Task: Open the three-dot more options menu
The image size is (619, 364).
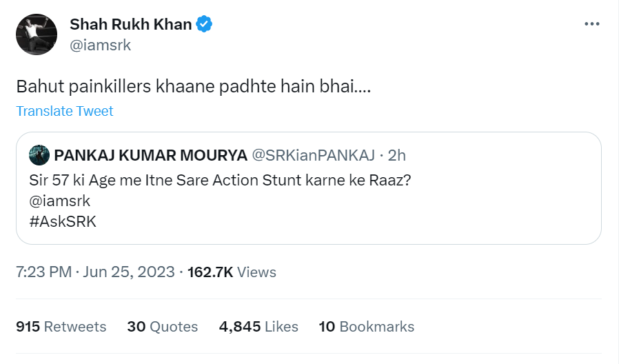Action: click(x=591, y=23)
